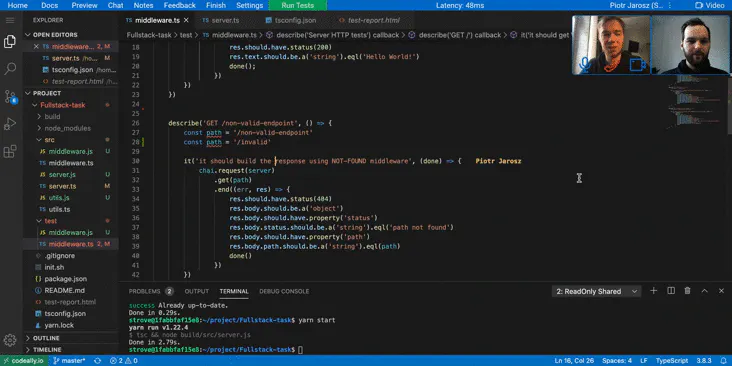The image size is (732, 366).
Task: Open the Debug Console panel tab
Action: point(284,291)
